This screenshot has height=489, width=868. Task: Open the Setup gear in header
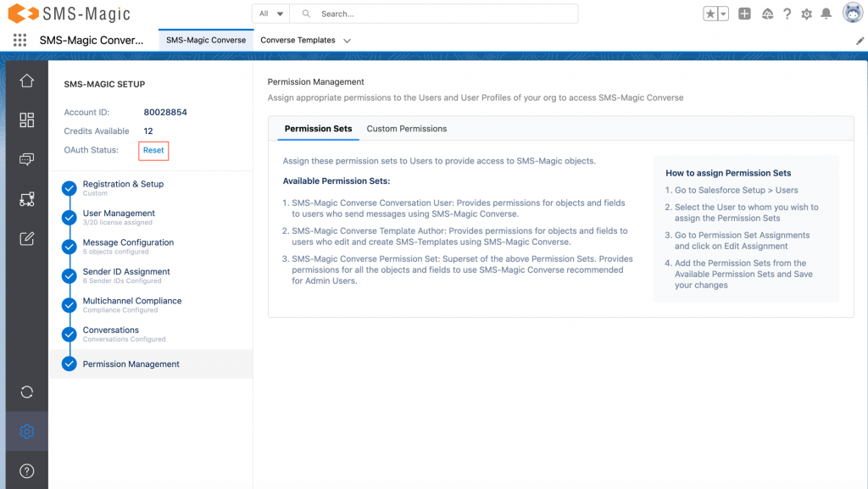[x=807, y=14]
